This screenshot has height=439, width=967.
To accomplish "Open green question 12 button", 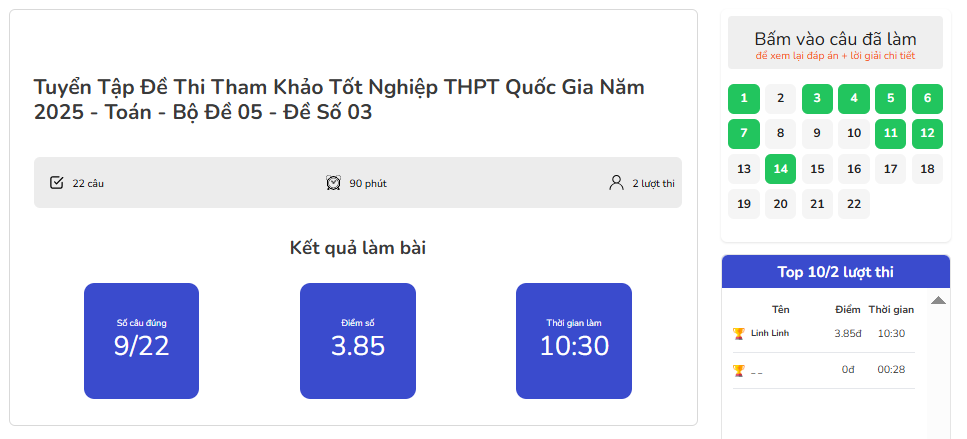I will (x=928, y=134).
